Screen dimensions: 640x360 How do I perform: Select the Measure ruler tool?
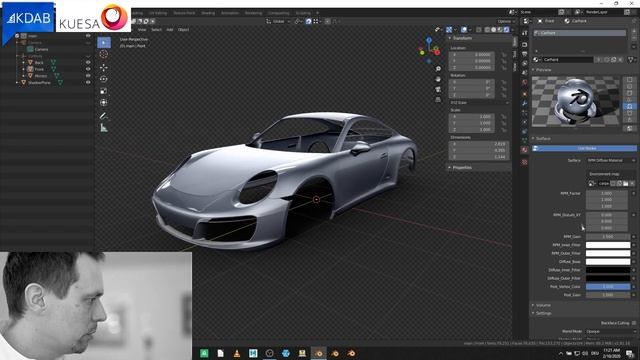point(104,128)
